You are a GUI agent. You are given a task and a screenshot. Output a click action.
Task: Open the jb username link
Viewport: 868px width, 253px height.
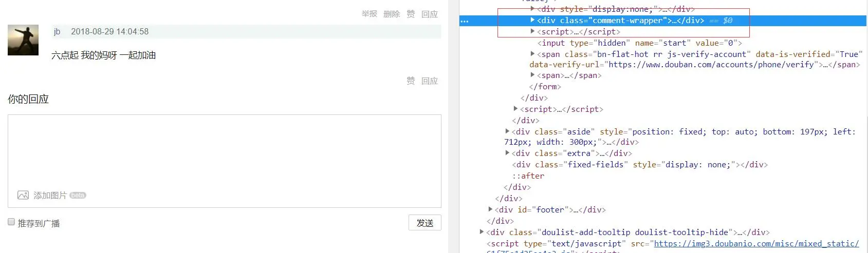(57, 31)
